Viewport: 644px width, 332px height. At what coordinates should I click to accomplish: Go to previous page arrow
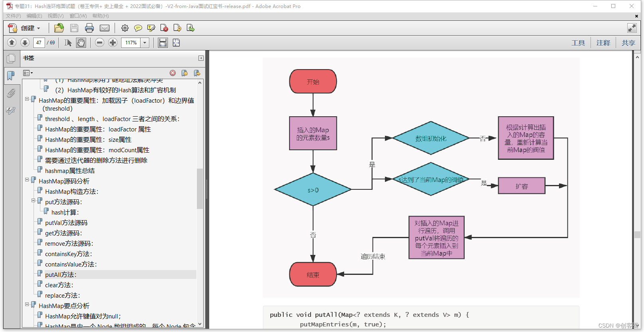click(x=12, y=42)
